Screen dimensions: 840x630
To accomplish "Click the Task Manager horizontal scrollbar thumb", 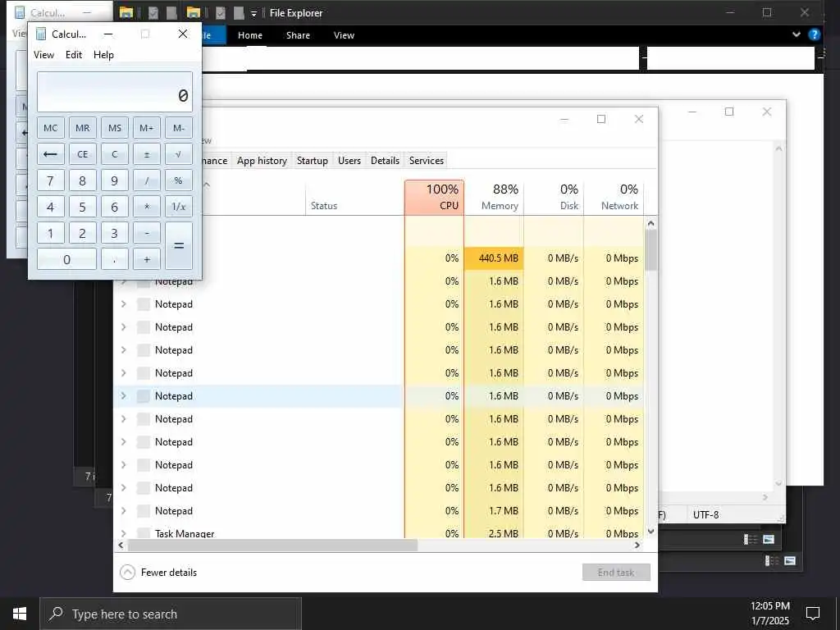I will tap(272, 546).
